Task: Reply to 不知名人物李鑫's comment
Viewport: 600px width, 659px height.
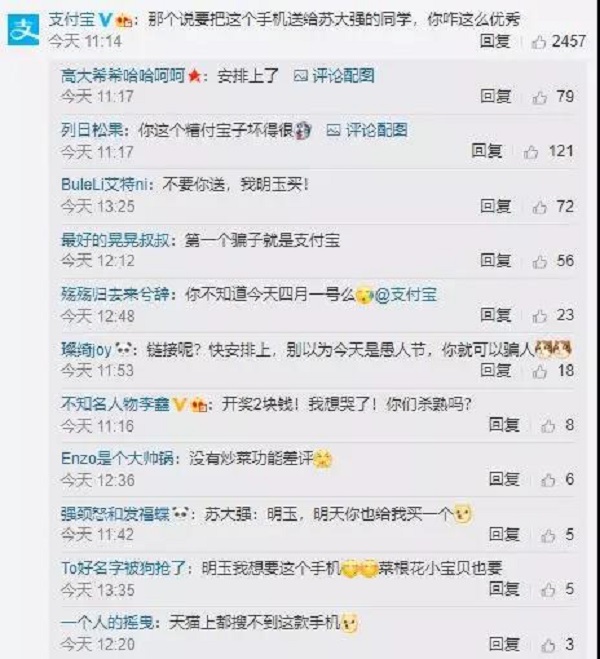Action: click(504, 424)
